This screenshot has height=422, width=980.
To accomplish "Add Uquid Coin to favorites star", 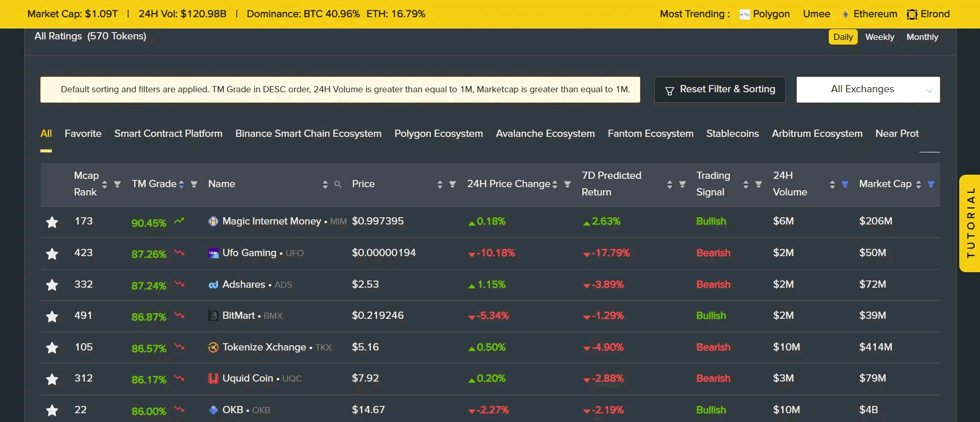I will (52, 379).
